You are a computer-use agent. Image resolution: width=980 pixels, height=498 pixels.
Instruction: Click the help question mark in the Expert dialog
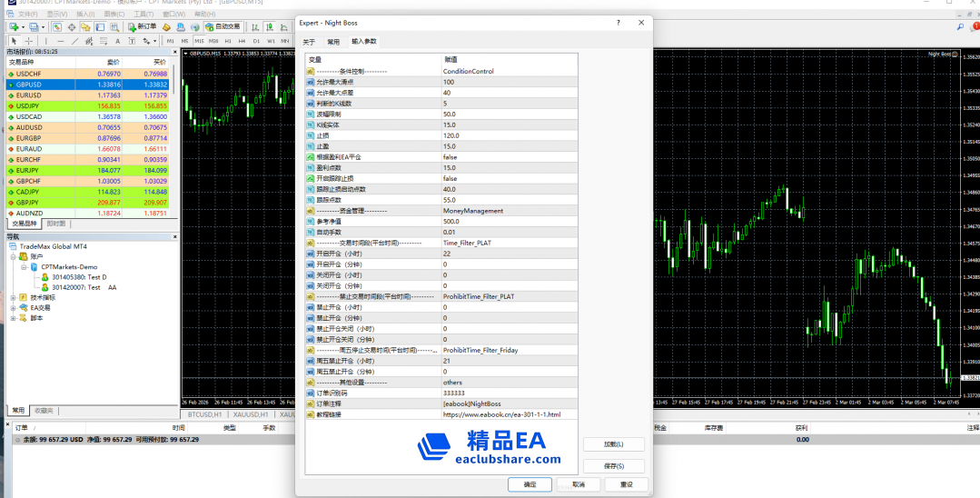[618, 23]
